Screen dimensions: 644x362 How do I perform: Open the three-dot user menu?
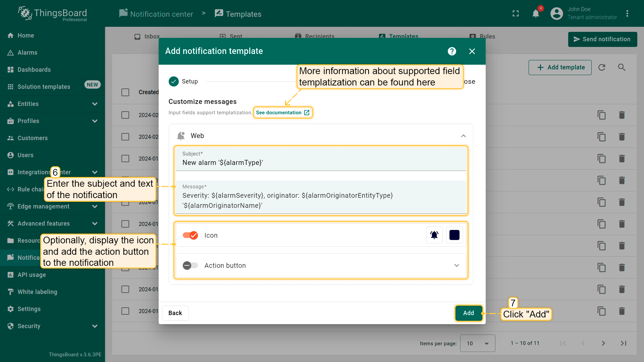(627, 14)
